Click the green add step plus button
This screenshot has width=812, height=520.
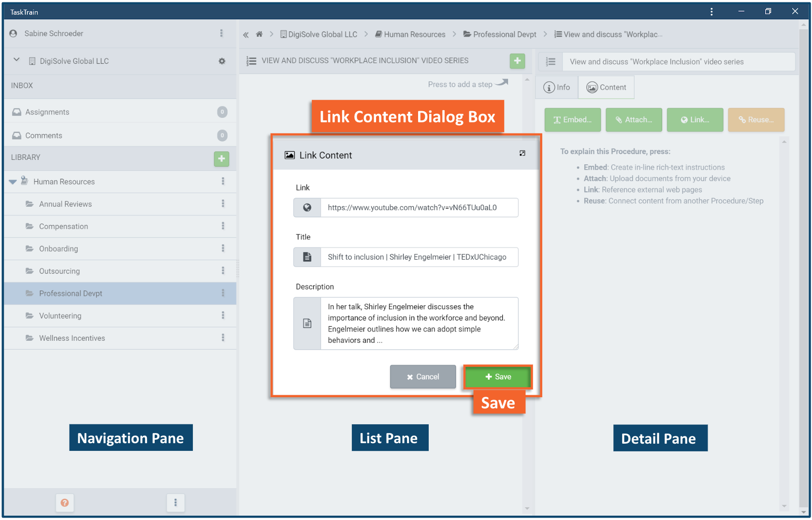[x=517, y=61]
